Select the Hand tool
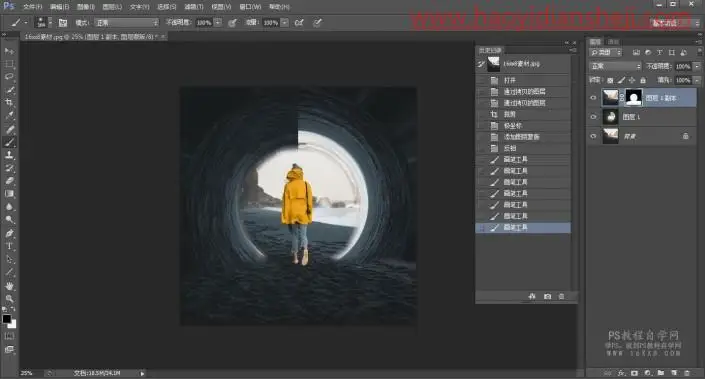Viewport: 705px width, 379px height. coord(9,286)
